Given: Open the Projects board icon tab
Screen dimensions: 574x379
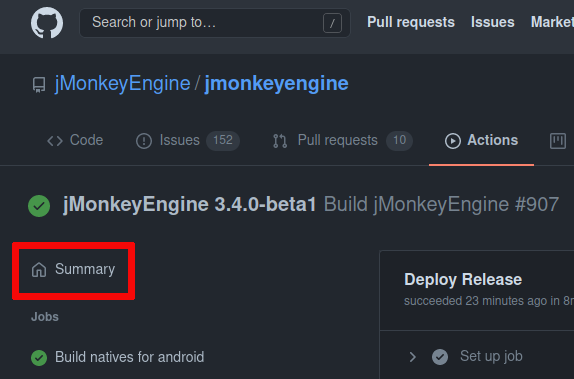Looking at the screenshot, I should (x=558, y=141).
